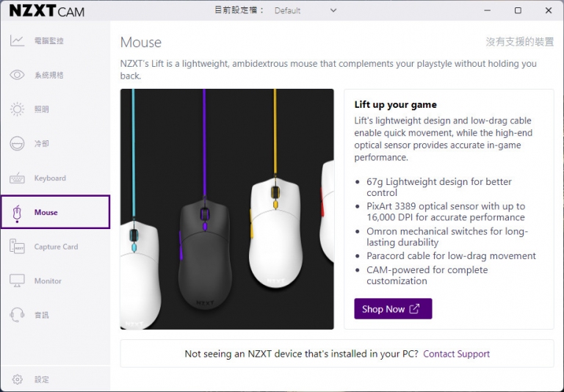Click the Shop Now button

[393, 308]
